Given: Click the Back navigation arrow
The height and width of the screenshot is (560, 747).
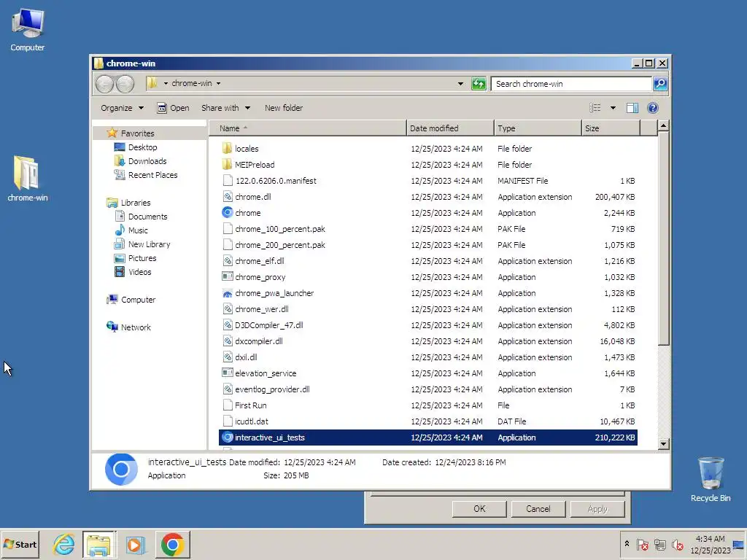Looking at the screenshot, I should coord(105,85).
